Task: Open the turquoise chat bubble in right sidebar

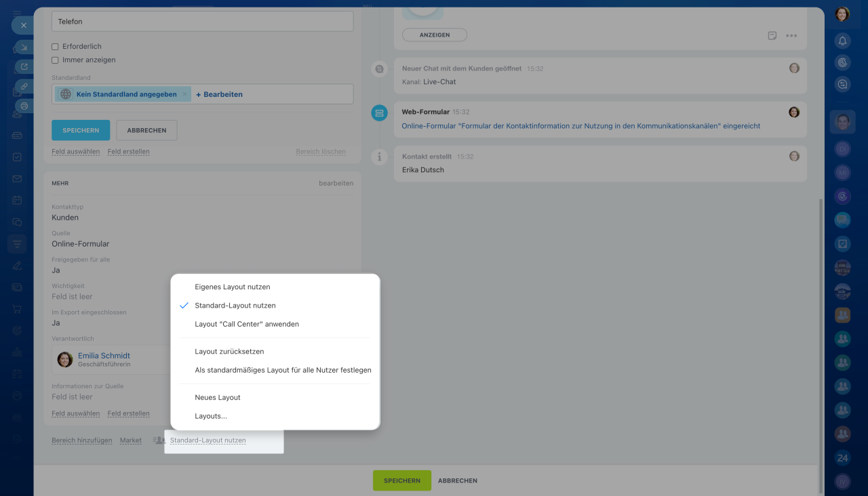Action: pos(843,220)
